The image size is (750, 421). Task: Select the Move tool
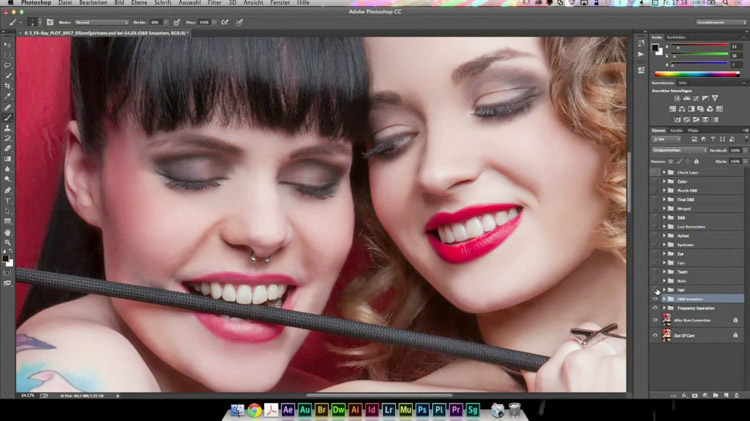click(x=7, y=44)
